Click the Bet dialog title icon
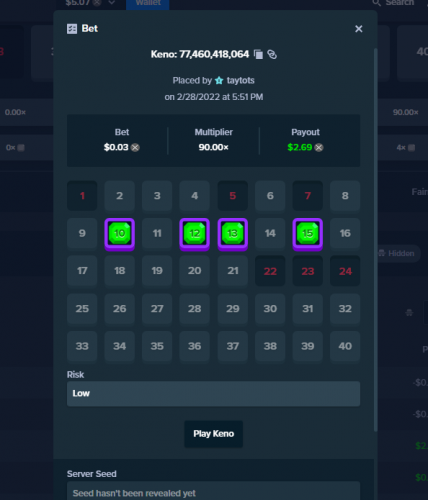This screenshot has width=428, height=500. [x=72, y=29]
